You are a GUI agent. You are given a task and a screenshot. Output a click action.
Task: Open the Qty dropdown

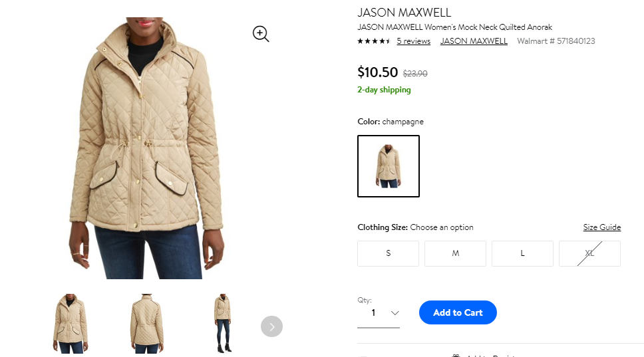point(379,313)
